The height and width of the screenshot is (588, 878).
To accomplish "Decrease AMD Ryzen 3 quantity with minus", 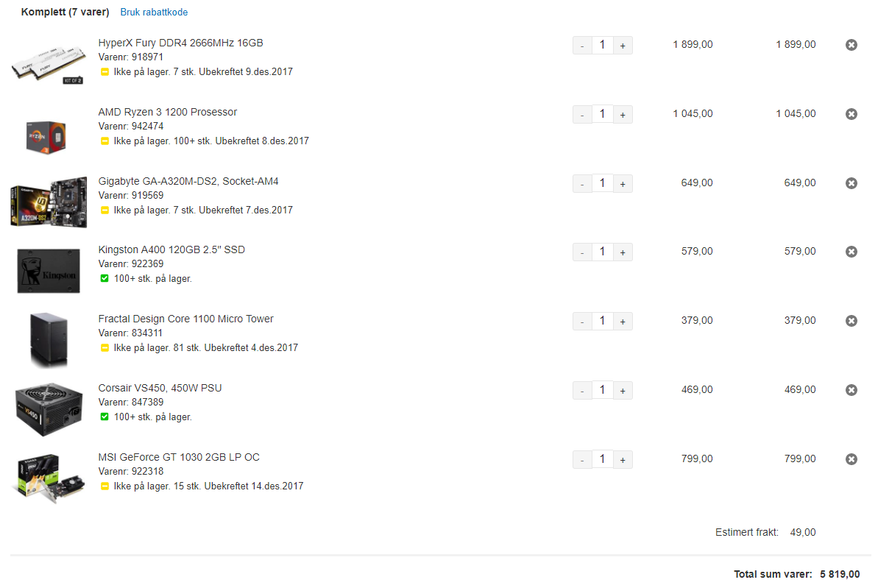I will pos(582,115).
